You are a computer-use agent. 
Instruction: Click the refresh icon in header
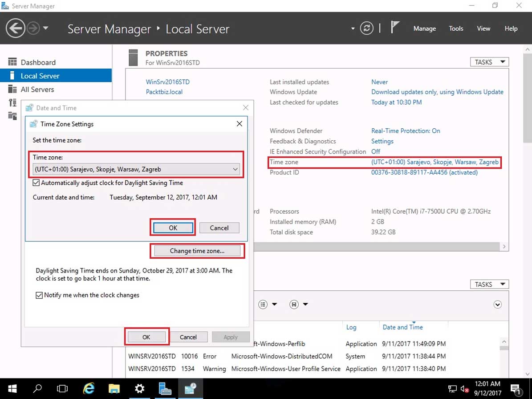click(366, 28)
